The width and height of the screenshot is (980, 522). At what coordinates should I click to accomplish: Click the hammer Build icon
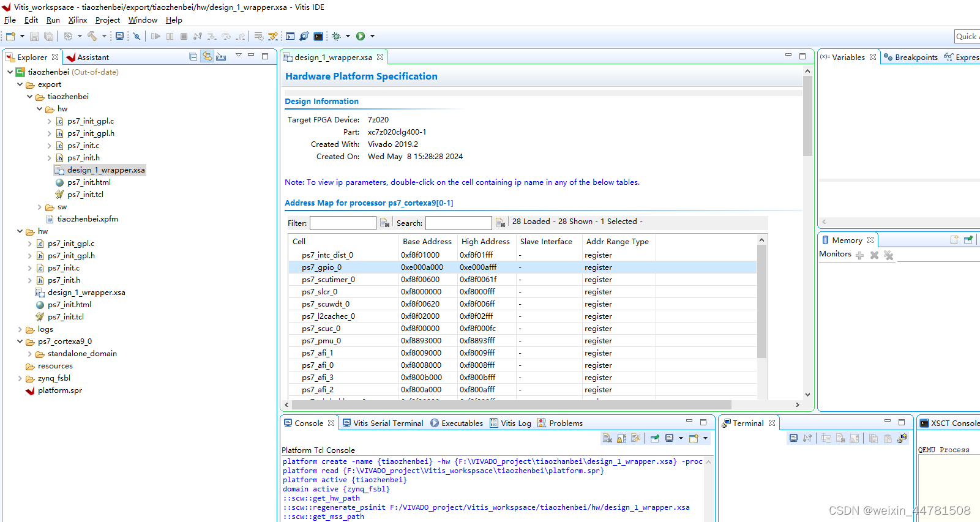tap(92, 37)
